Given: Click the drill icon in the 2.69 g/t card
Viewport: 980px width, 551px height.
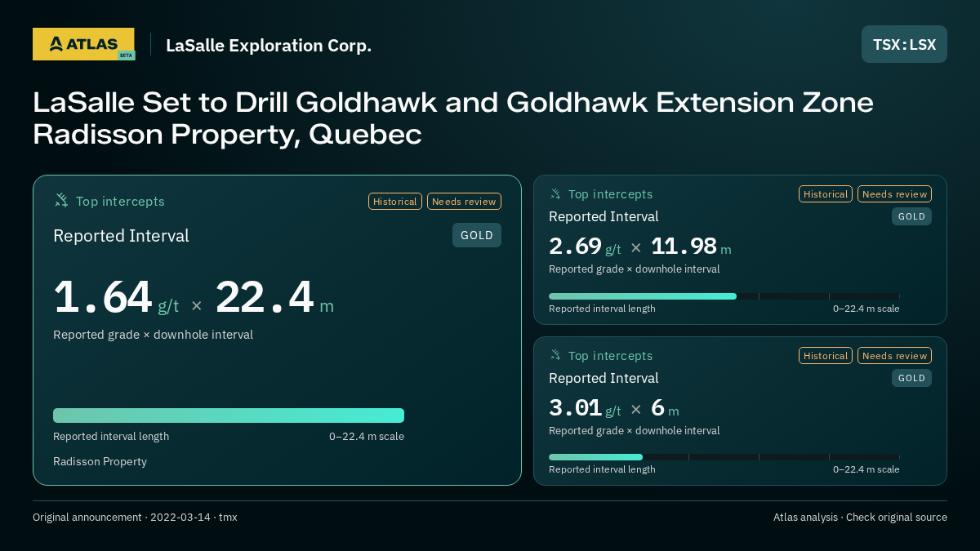Looking at the screenshot, I should click(555, 194).
